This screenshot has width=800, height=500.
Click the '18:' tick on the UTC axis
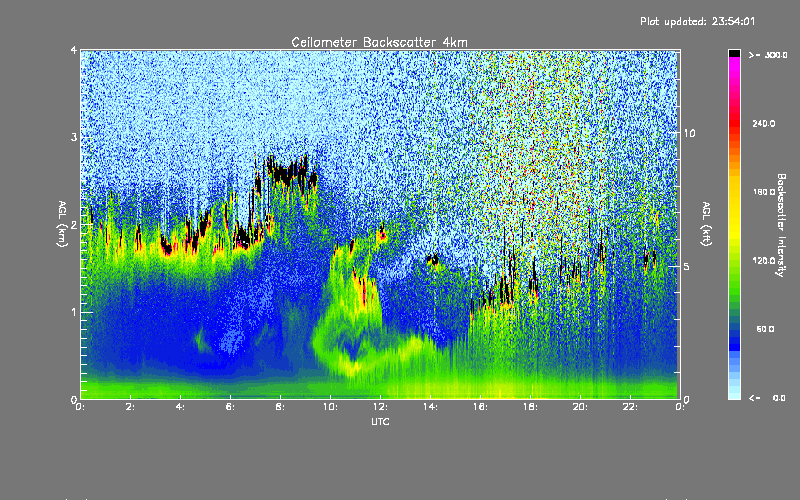pyautogui.click(x=530, y=407)
